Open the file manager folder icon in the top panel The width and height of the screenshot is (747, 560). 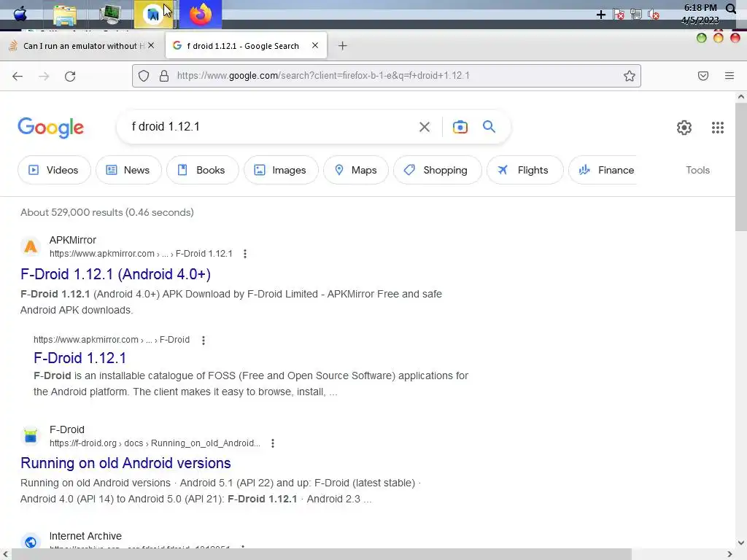[65, 15]
